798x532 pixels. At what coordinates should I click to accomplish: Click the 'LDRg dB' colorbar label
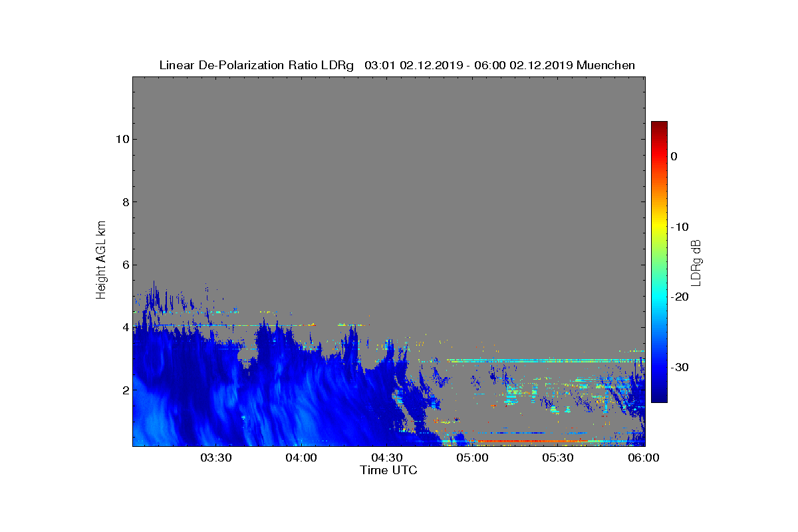(696, 262)
